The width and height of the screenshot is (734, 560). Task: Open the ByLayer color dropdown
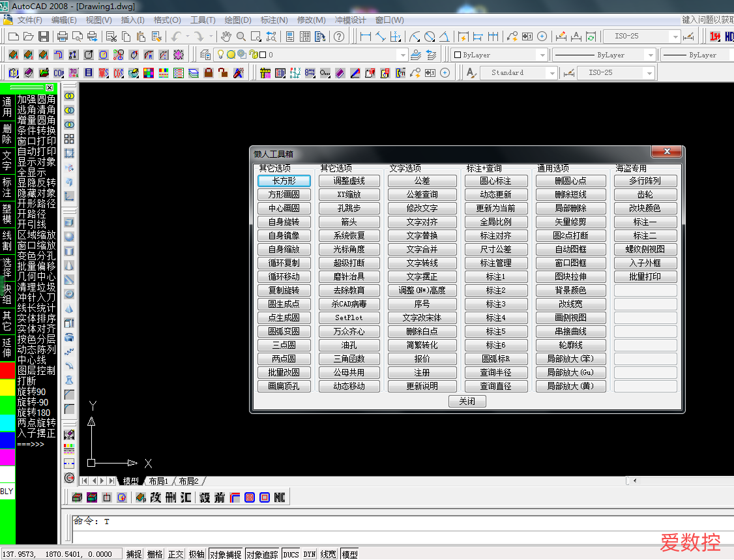click(x=542, y=55)
